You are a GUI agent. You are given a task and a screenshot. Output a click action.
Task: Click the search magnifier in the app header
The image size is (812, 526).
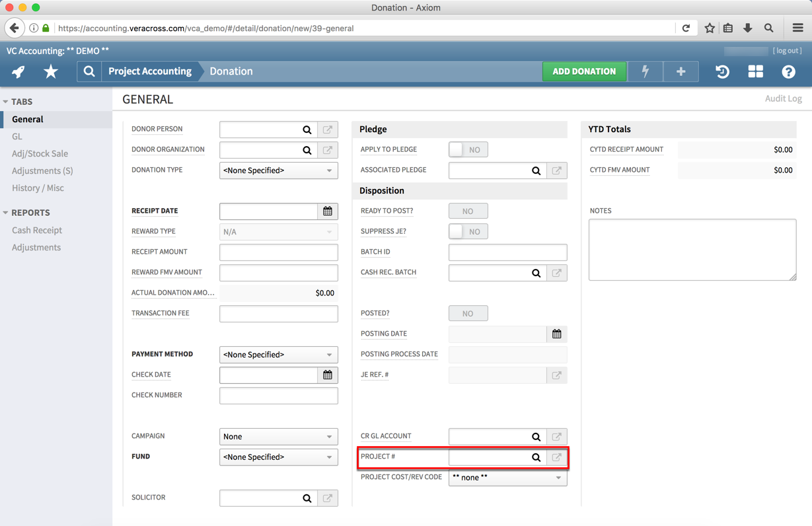89,71
